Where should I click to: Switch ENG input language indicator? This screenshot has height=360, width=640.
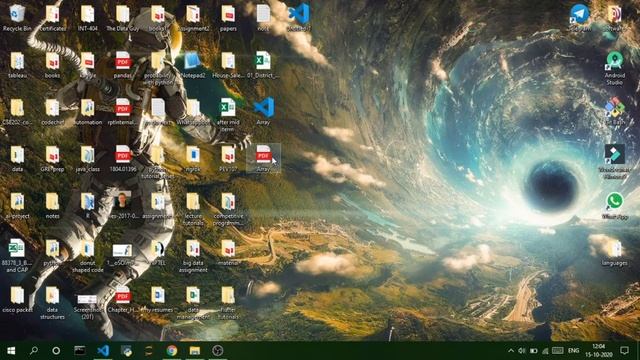click(573, 351)
